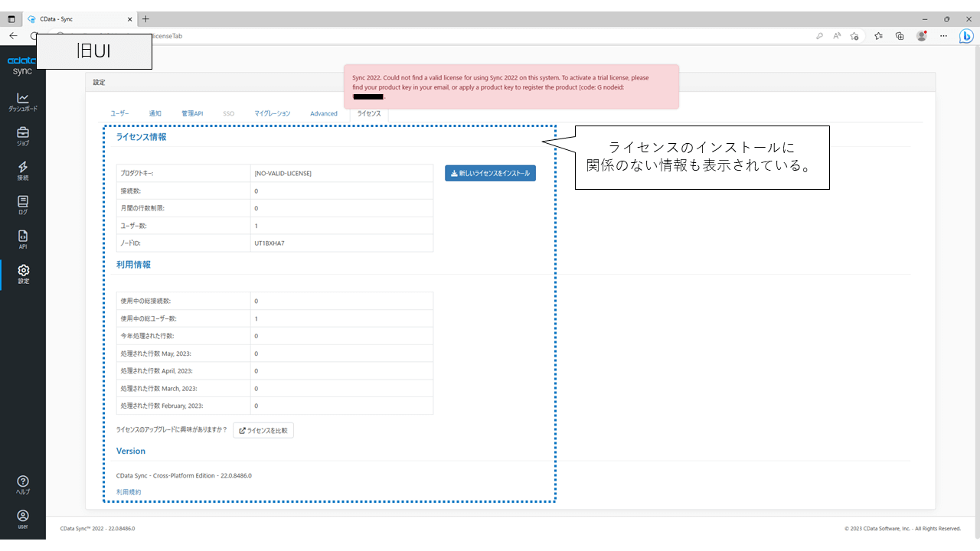The image size is (980, 551).
Task: Switch to the ユーザー tab
Action: (x=119, y=113)
